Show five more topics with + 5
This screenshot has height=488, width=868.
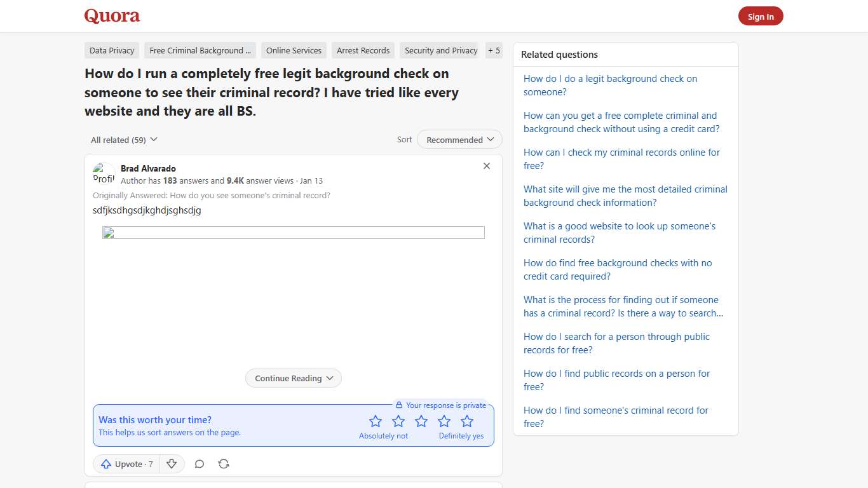[494, 50]
